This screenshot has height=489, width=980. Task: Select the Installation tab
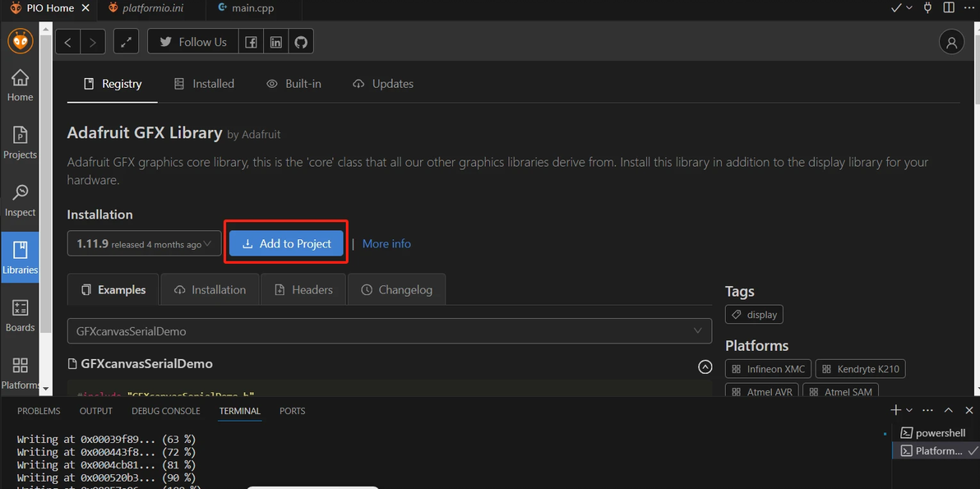click(x=210, y=290)
